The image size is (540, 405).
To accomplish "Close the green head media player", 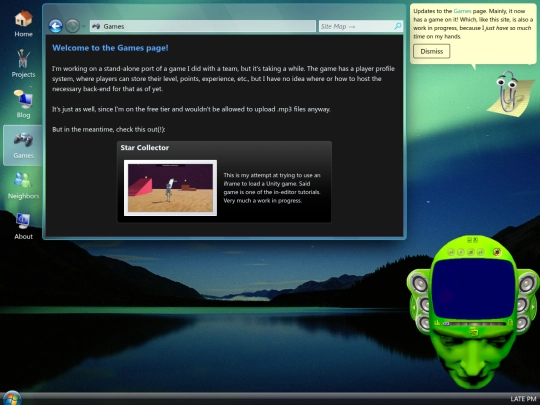I will pyautogui.click(x=476, y=240).
